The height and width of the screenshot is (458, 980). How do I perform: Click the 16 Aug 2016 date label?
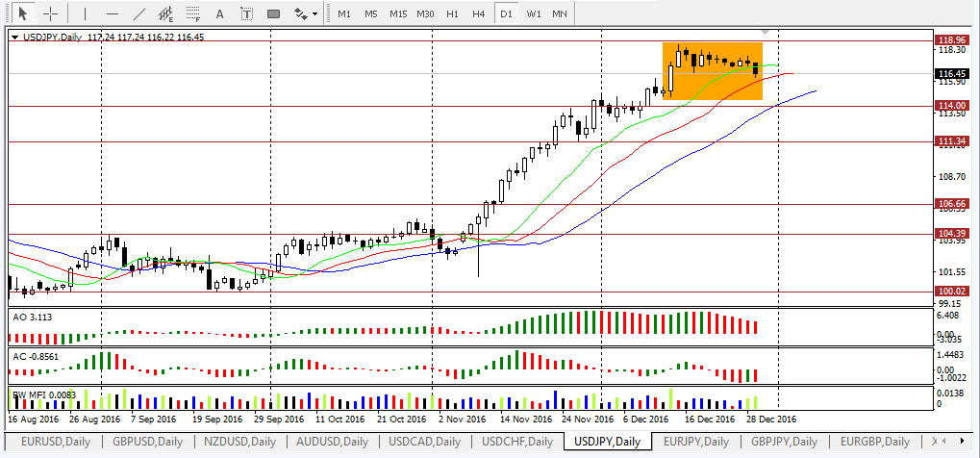tap(34, 419)
